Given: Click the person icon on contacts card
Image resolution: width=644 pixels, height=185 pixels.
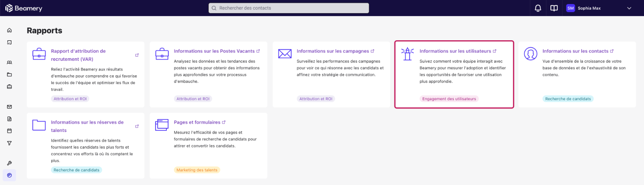Looking at the screenshot, I should pos(531,54).
